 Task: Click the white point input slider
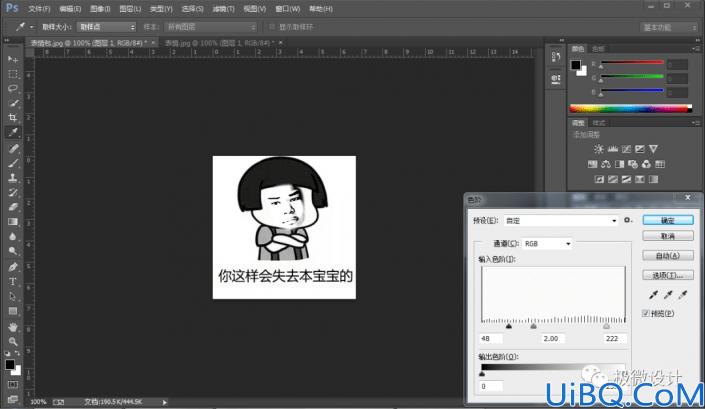[x=607, y=326]
